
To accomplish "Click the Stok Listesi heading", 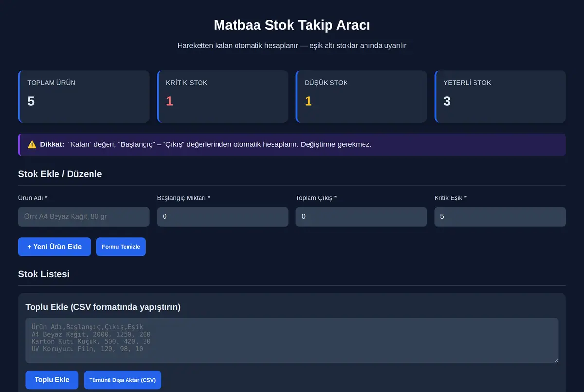I will tap(44, 274).
